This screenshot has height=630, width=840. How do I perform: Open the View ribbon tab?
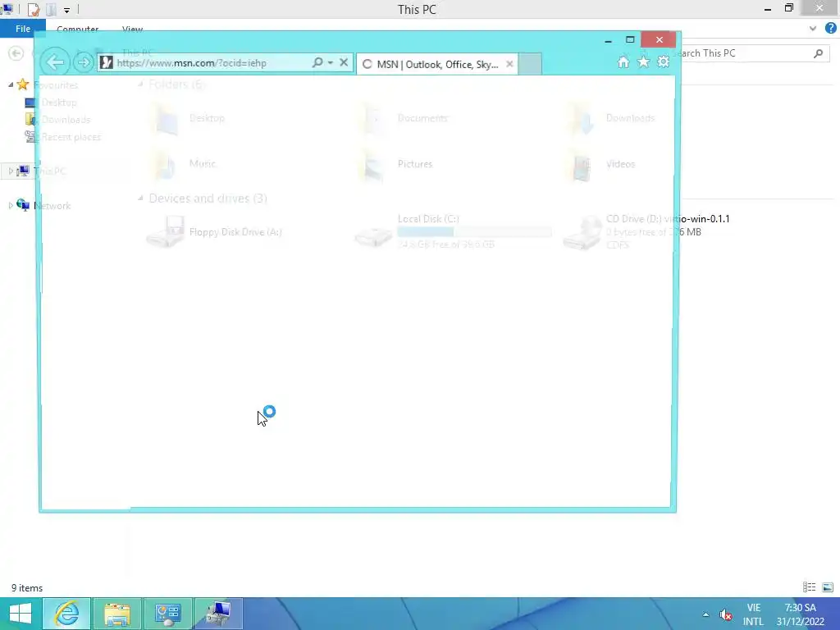(x=132, y=29)
